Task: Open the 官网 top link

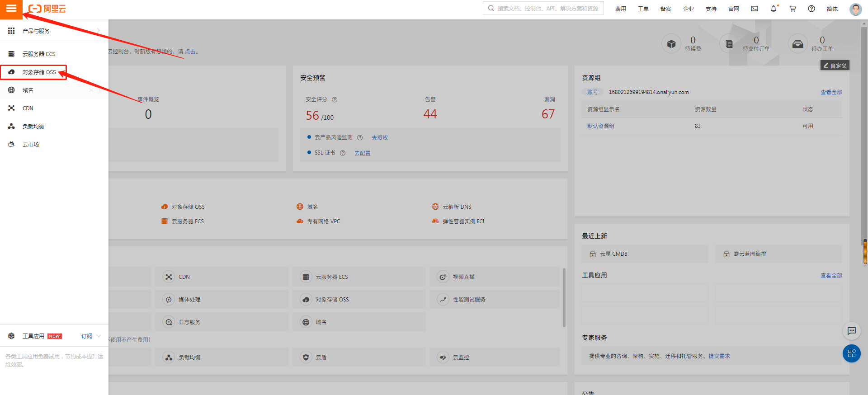Action: pos(733,9)
